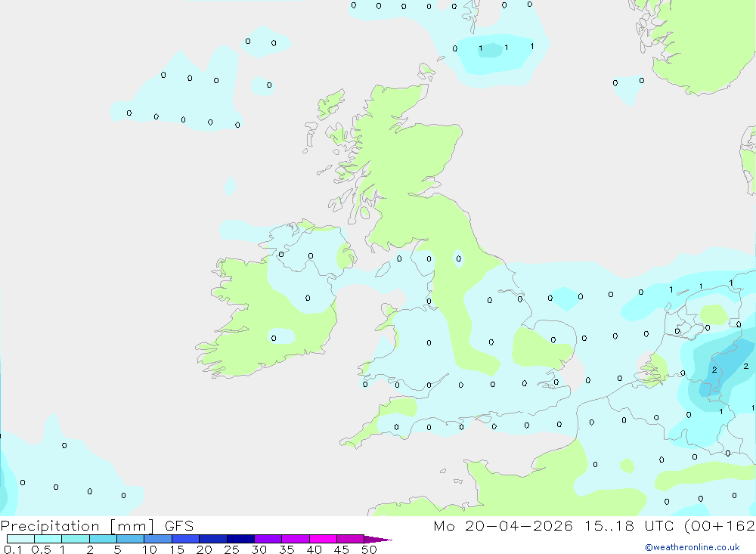Click the '30' legend scale label

click(259, 549)
